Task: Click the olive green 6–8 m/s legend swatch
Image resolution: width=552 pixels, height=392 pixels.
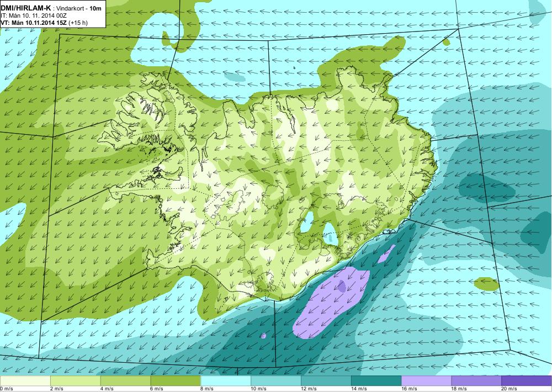Action: tap(176, 381)
